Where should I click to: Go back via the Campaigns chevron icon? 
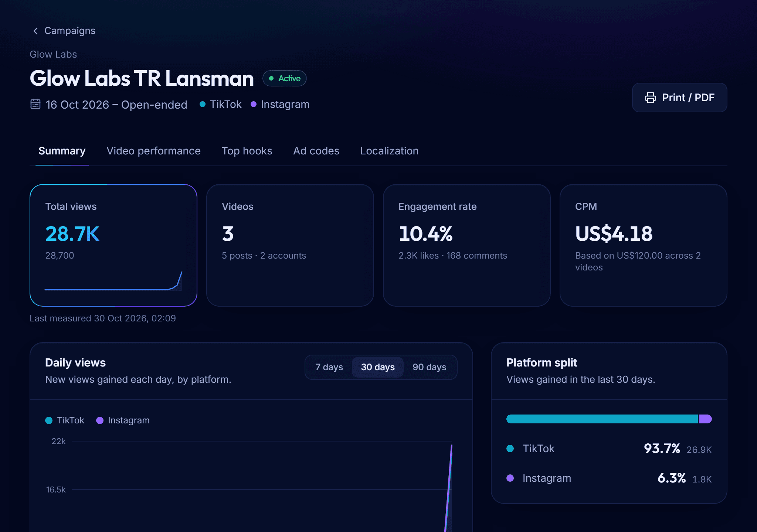(x=35, y=31)
